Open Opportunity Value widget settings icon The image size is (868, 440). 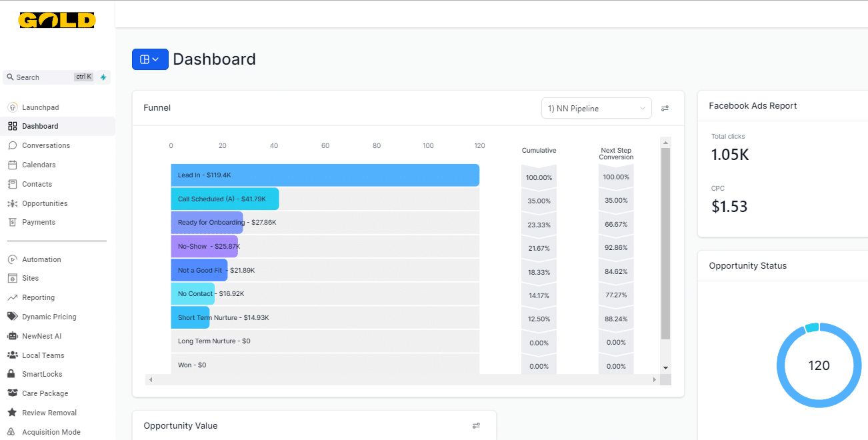[x=476, y=425]
